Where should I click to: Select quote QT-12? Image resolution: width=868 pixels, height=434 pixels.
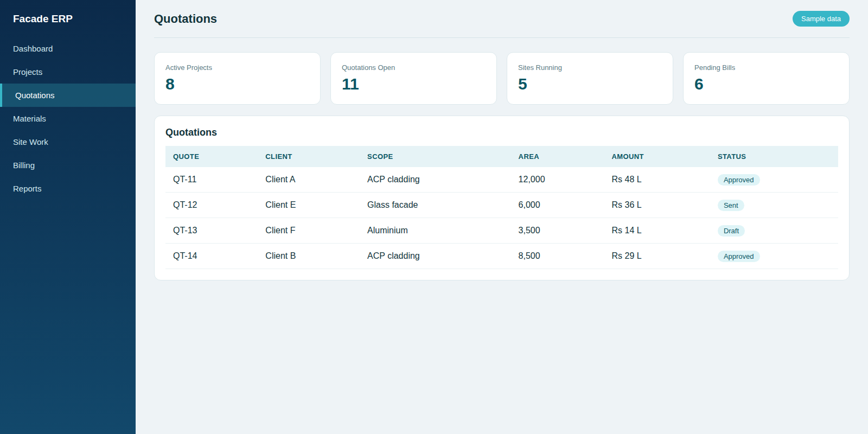(x=185, y=205)
